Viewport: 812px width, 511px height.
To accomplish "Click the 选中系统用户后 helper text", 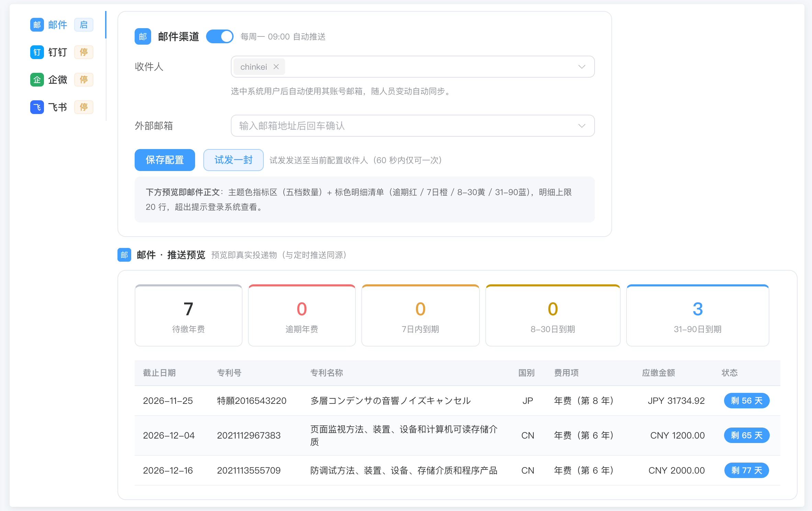I will pos(342,91).
